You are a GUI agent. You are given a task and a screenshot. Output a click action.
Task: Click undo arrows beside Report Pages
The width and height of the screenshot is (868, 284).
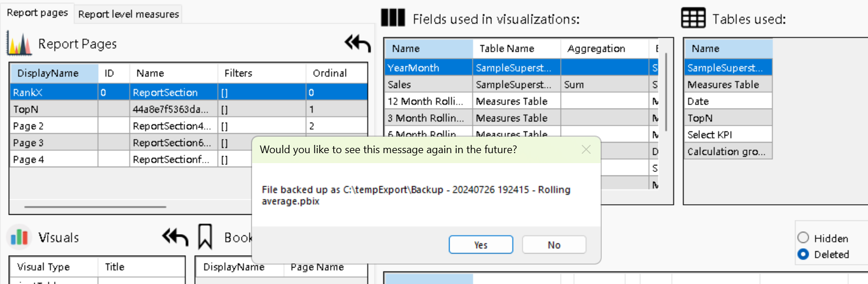pos(357,44)
